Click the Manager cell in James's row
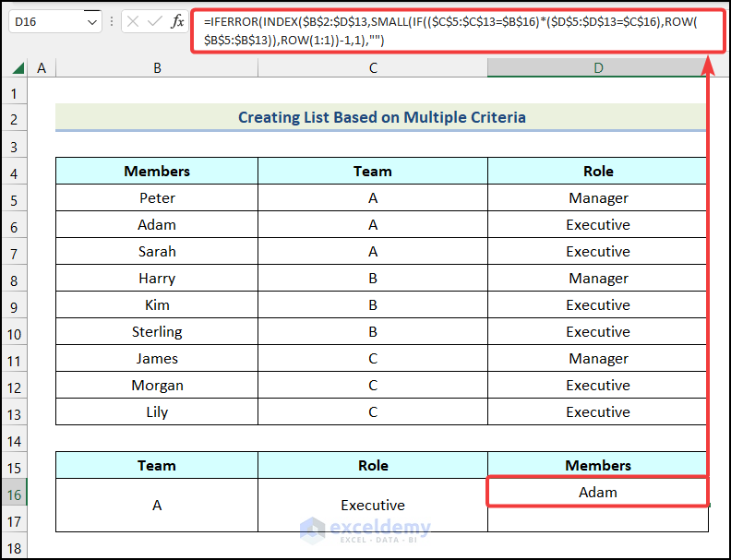This screenshot has height=560, width=731. (x=598, y=358)
